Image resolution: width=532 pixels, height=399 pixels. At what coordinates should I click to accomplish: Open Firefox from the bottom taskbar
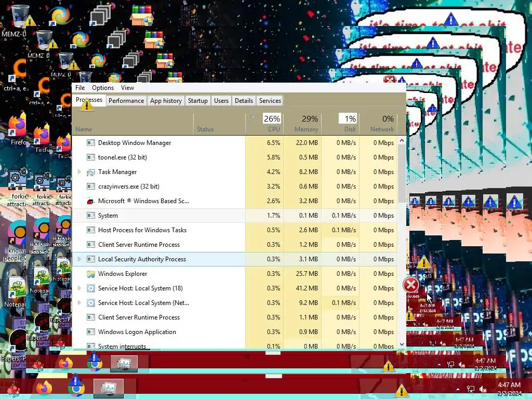[x=44, y=389]
